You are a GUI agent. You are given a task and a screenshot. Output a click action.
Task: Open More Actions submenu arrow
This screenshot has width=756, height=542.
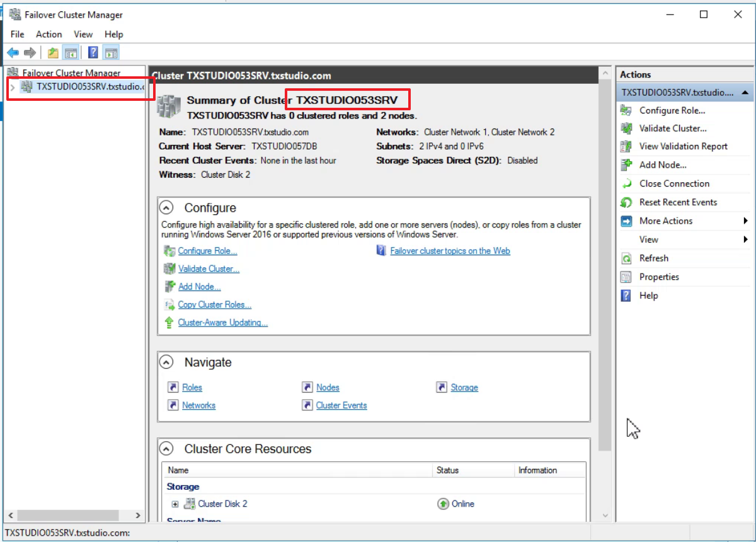pyautogui.click(x=746, y=221)
